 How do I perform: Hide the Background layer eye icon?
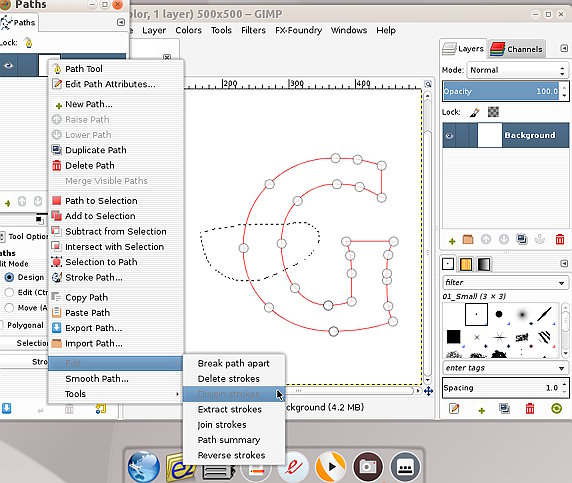(x=449, y=136)
